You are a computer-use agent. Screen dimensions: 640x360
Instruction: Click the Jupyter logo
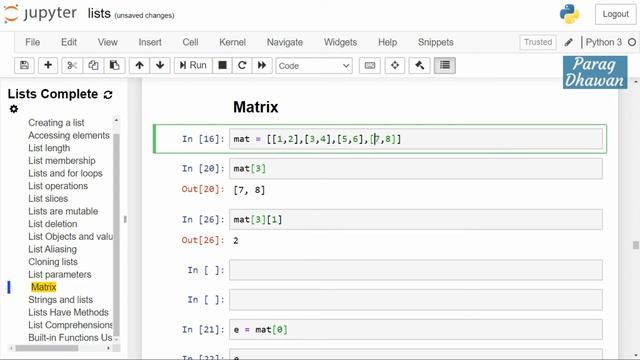point(40,14)
